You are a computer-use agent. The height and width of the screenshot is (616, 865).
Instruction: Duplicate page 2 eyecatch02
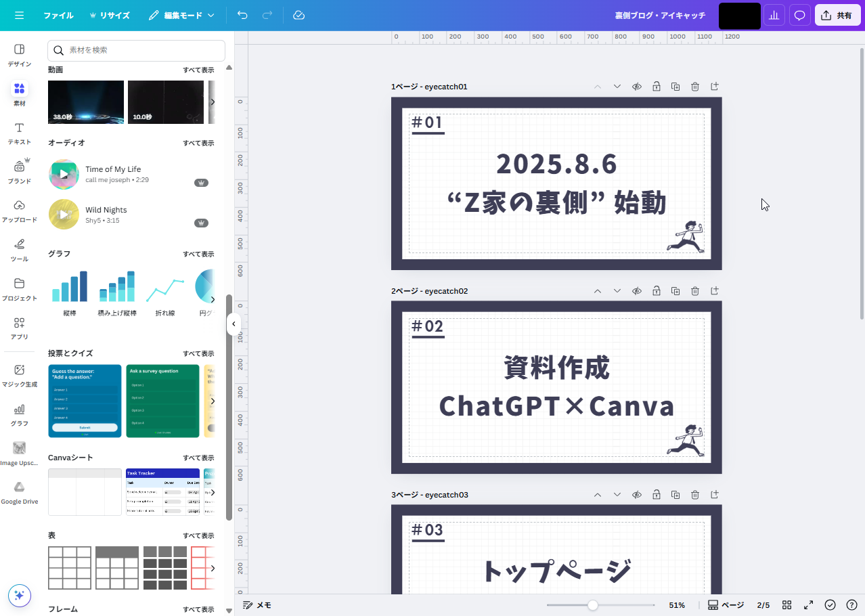pyautogui.click(x=675, y=291)
